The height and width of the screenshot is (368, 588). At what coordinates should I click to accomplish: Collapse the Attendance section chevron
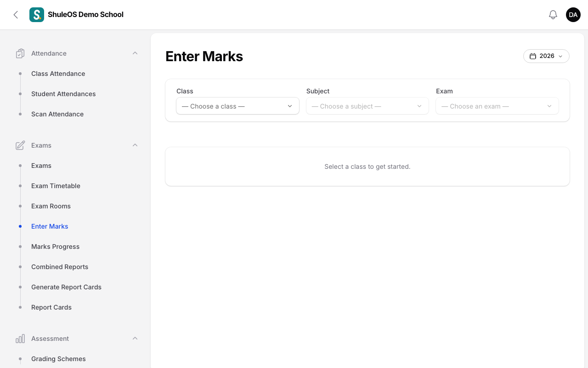pos(135,53)
